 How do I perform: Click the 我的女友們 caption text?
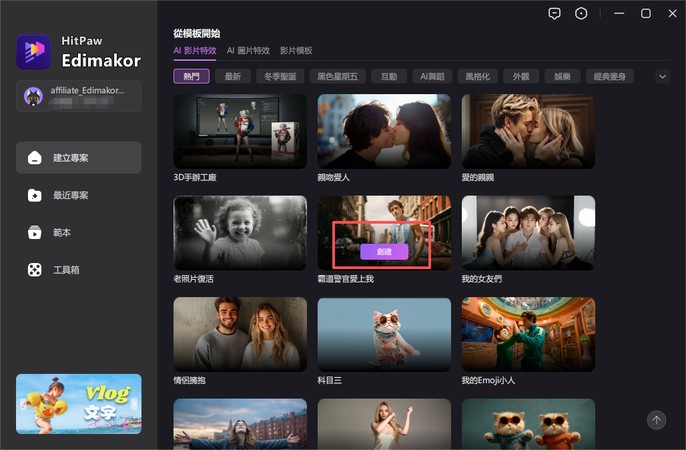pyautogui.click(x=482, y=279)
